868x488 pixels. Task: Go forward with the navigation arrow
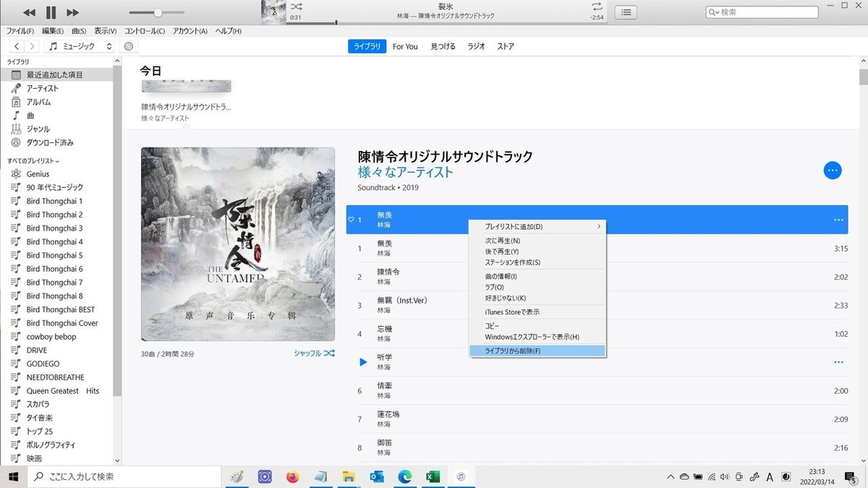(x=33, y=46)
